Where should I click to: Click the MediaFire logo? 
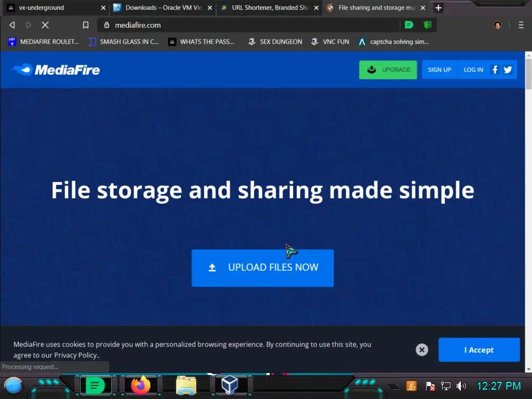[x=55, y=70]
